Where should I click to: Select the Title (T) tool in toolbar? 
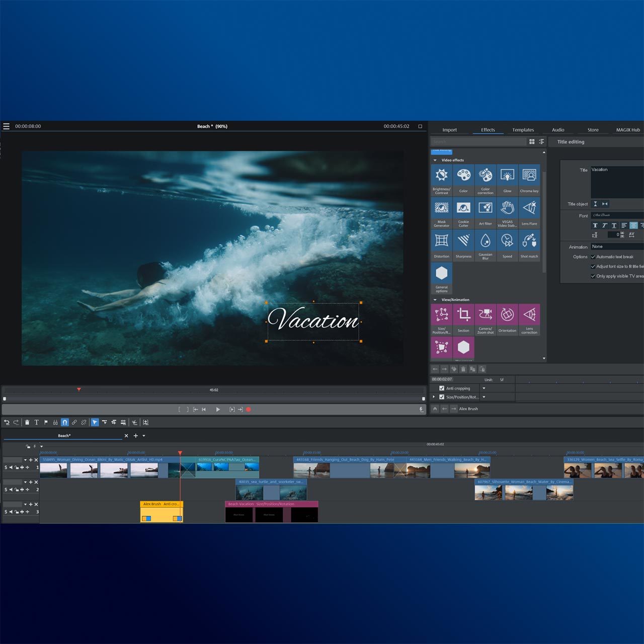[x=36, y=422]
